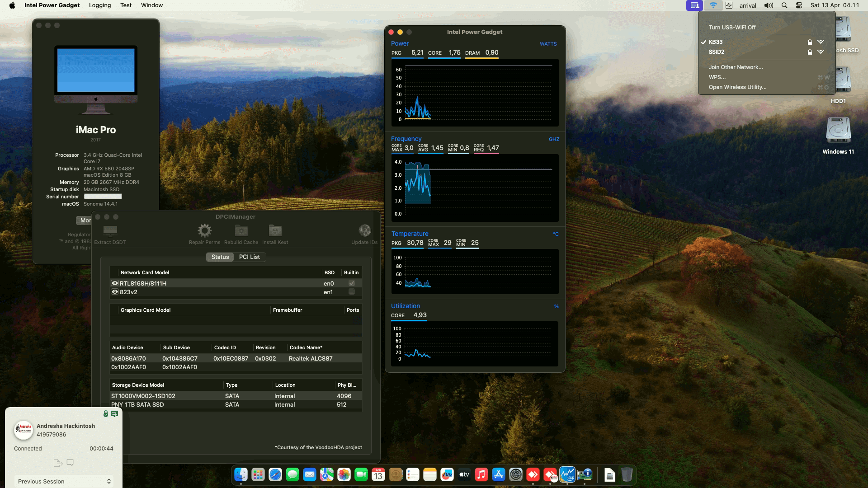Click the activity monitor graph menu bar icon

point(729,5)
